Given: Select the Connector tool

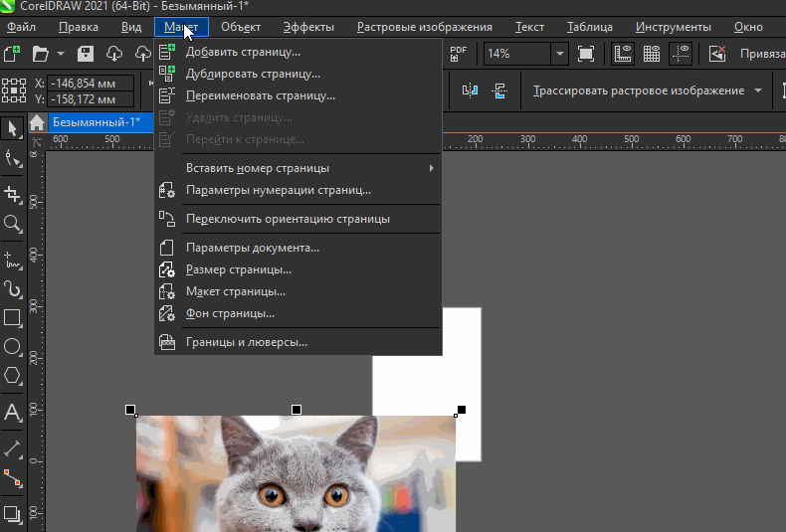Looking at the screenshot, I should 13,478.
